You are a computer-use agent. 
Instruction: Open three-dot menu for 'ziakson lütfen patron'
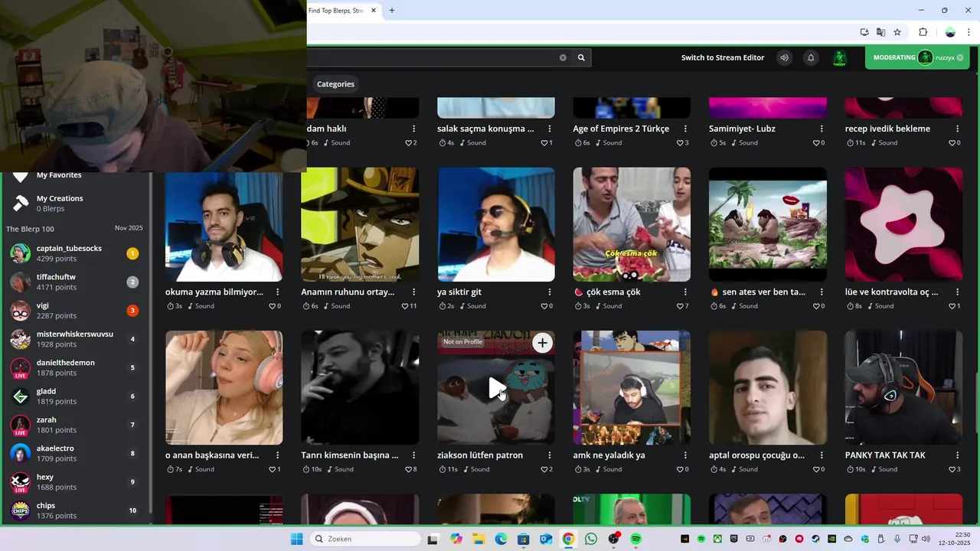click(x=550, y=455)
